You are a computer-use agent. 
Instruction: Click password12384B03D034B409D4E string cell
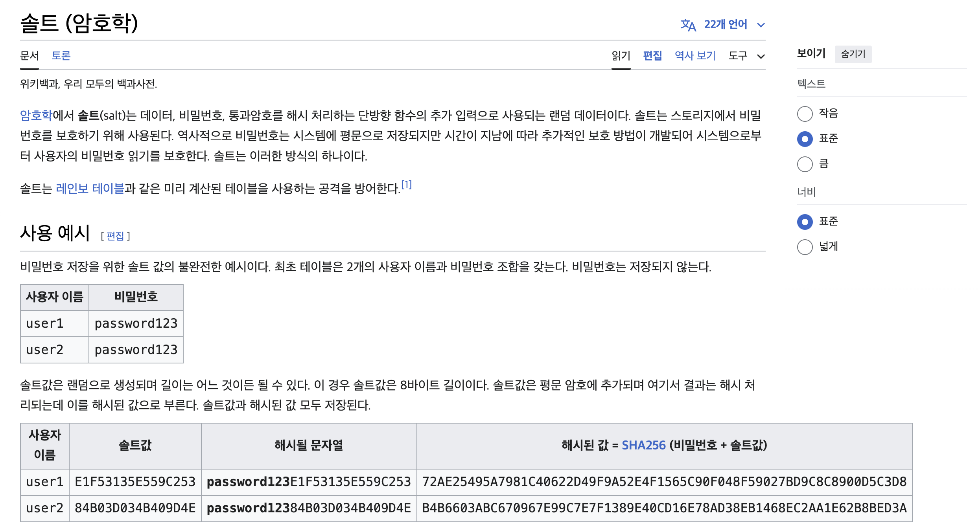click(309, 508)
